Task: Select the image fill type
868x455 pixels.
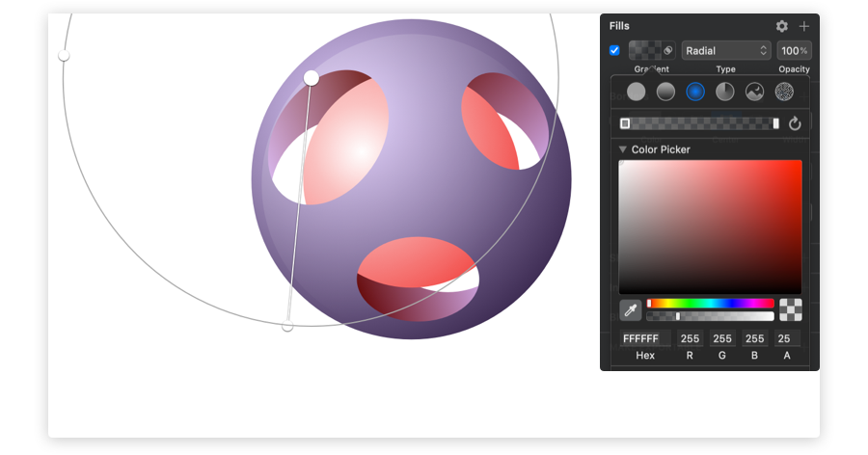Action: click(755, 92)
